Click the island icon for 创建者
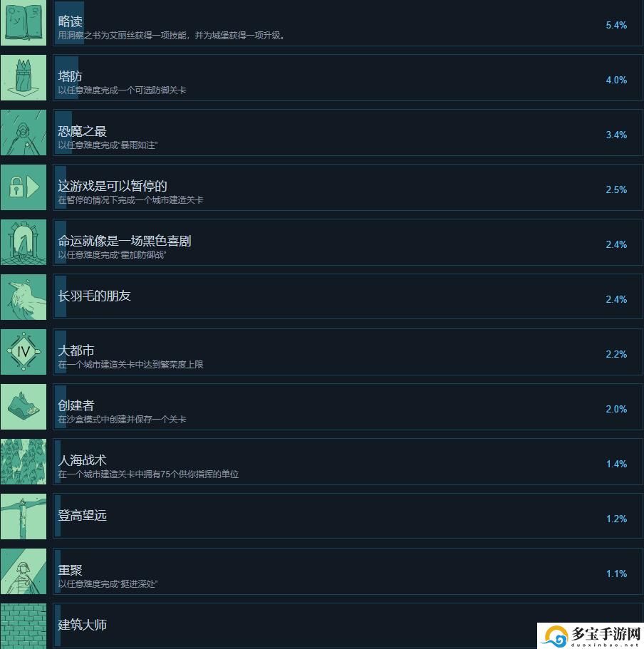 click(x=24, y=407)
